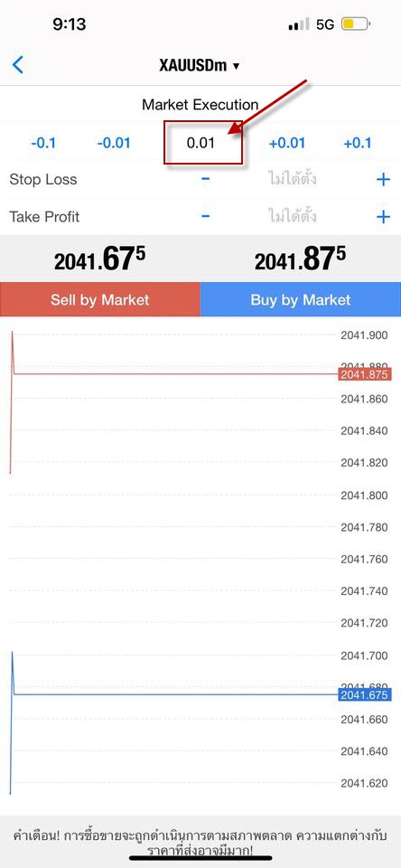The height and width of the screenshot is (868, 401).
Task: Tap the 2041.875 buy price
Action: click(301, 259)
